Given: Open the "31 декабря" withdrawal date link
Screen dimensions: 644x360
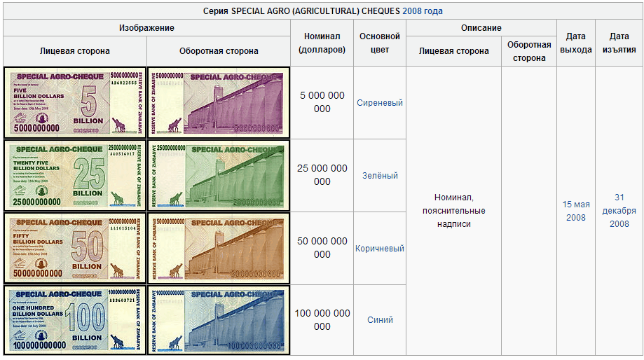Looking at the screenshot, I should click(619, 204).
